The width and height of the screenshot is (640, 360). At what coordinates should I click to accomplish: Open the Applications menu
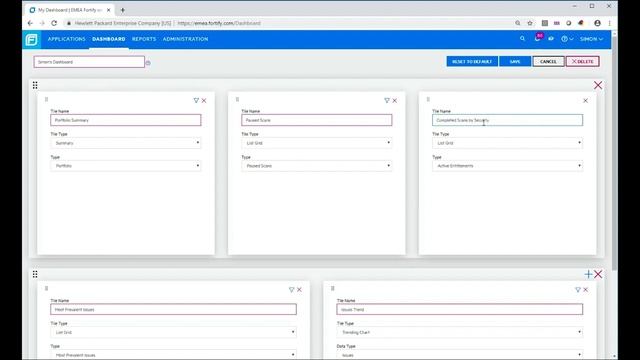[x=67, y=39]
